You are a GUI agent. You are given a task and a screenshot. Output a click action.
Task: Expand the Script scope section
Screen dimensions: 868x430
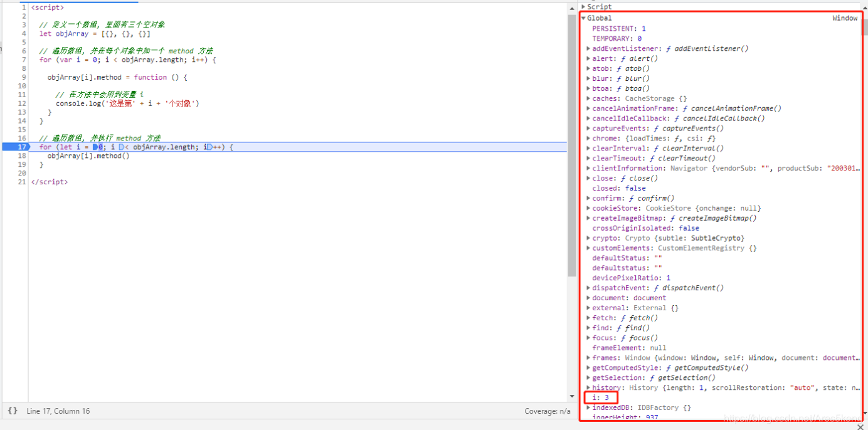tap(583, 7)
